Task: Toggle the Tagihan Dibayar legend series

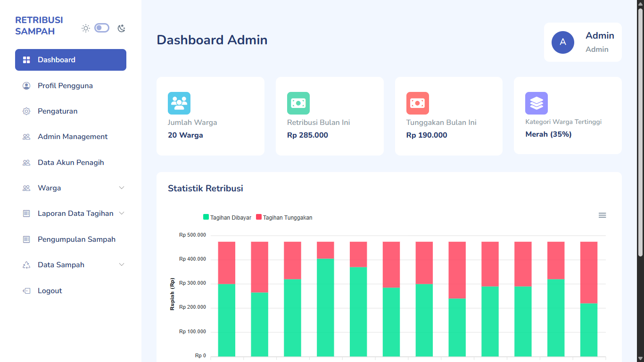Action: pyautogui.click(x=227, y=217)
